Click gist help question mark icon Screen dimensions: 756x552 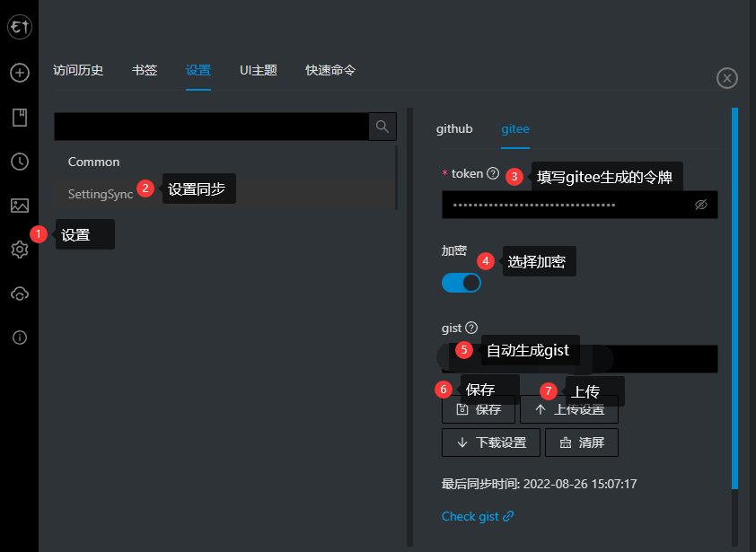(x=471, y=328)
